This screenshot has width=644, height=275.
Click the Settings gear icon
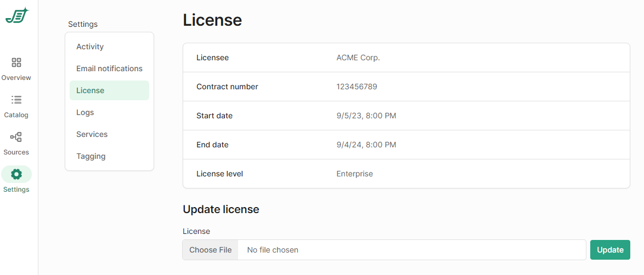(16, 174)
